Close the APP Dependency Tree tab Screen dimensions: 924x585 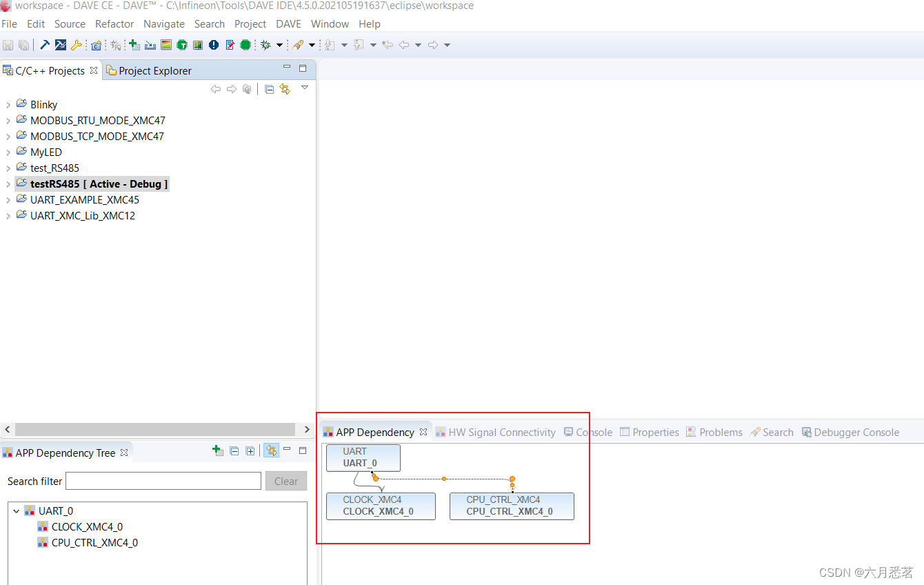(x=124, y=453)
